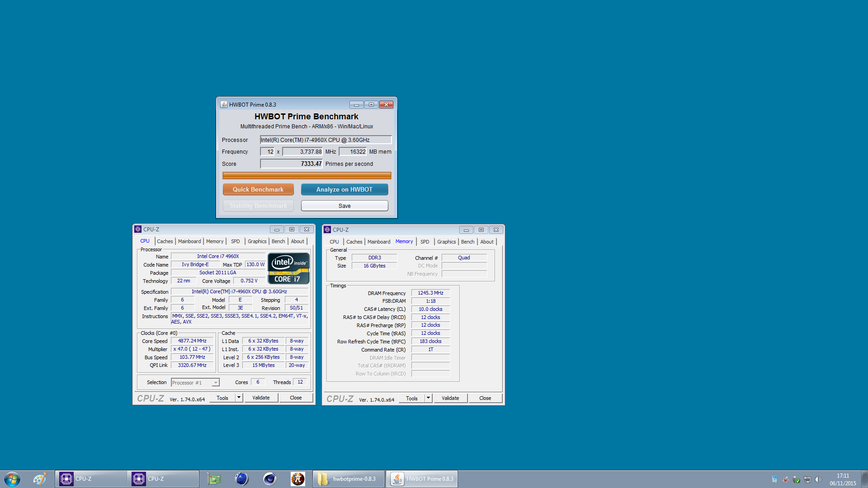Click Channel # value Quad
This screenshot has height=488, width=868.
464,258
